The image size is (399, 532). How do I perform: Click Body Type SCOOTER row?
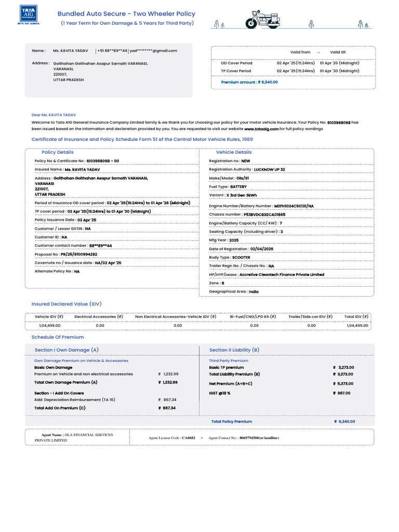(x=229, y=257)
